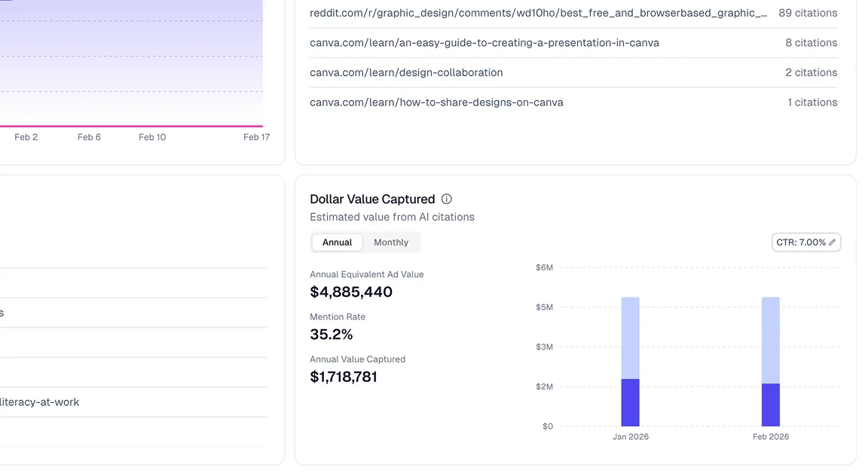Open the Canva presentation guide link
This screenshot has height=476, width=868.
[x=484, y=43]
